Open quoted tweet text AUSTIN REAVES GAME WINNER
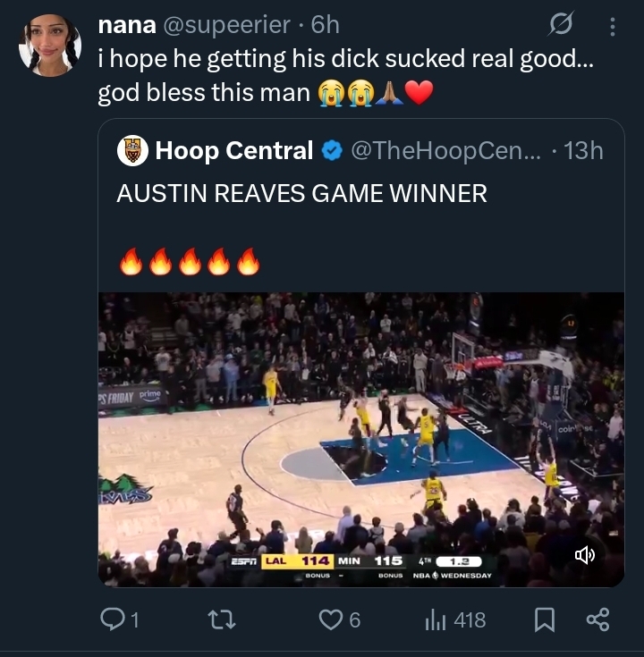Viewport: 644px width, 657px height. click(301, 193)
